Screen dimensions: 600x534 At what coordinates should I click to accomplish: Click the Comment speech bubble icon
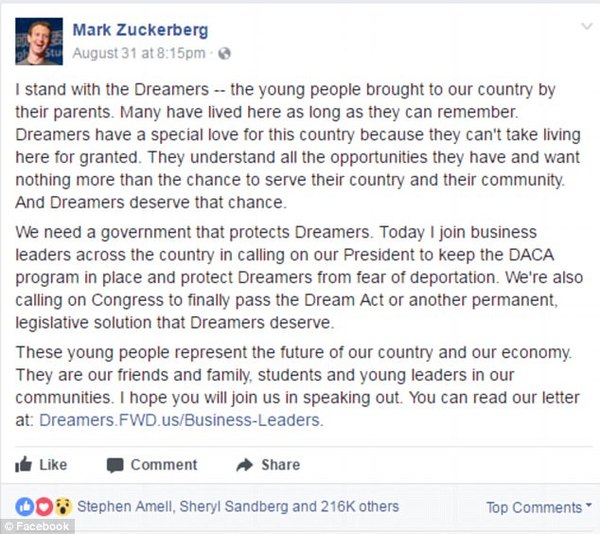115,465
